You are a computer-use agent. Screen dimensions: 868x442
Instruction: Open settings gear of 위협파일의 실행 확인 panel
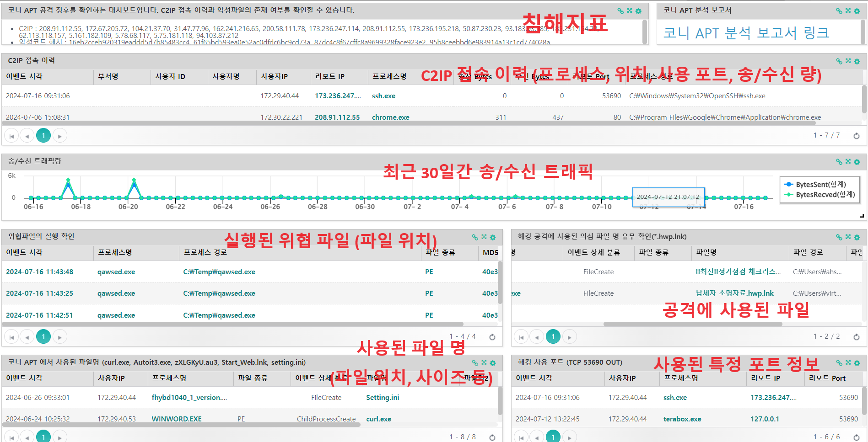(493, 237)
